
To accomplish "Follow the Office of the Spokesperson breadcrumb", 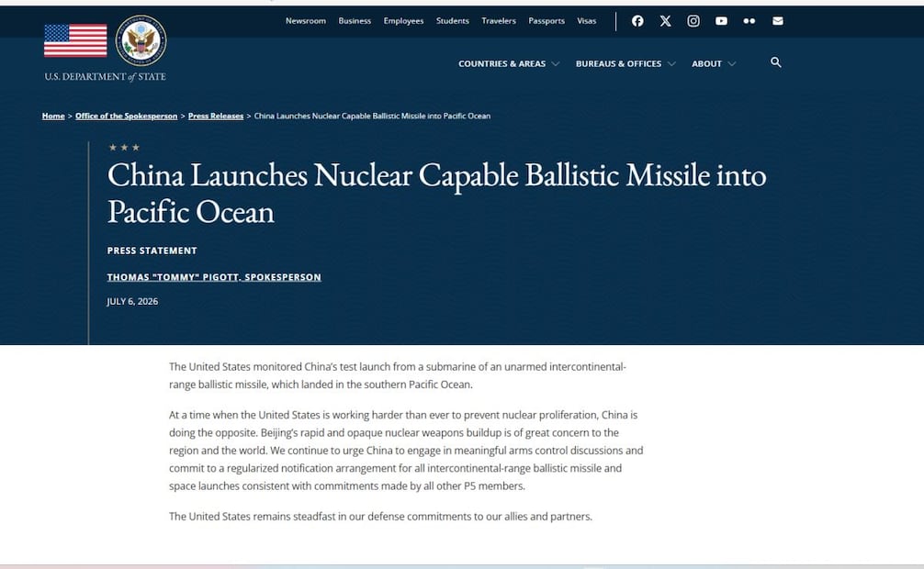I will click(126, 116).
